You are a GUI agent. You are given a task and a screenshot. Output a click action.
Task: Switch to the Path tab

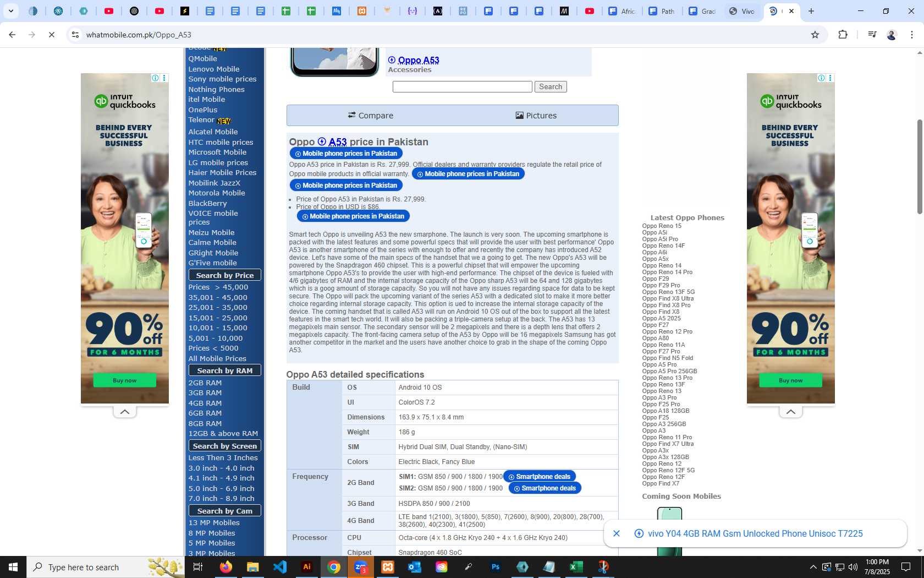pyautogui.click(x=662, y=11)
